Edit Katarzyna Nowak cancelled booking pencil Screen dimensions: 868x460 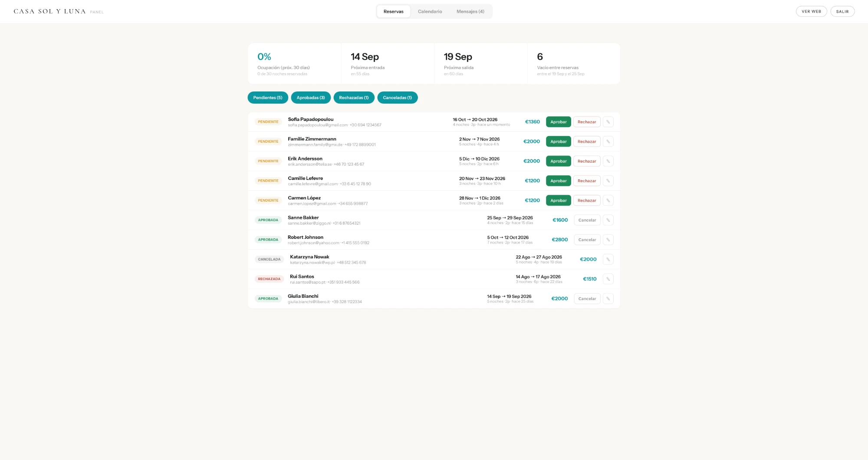(x=608, y=259)
